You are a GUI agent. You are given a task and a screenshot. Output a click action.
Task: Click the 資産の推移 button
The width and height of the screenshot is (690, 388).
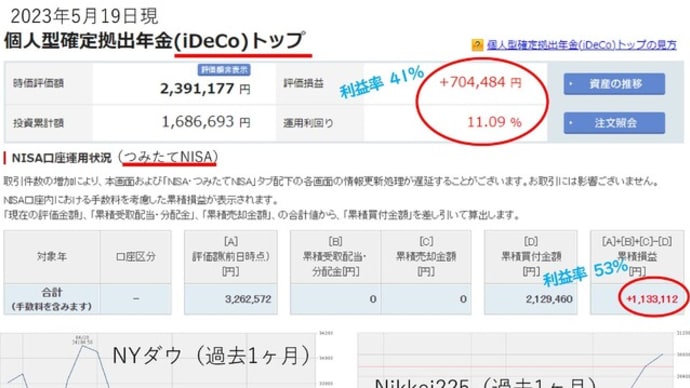(x=614, y=84)
